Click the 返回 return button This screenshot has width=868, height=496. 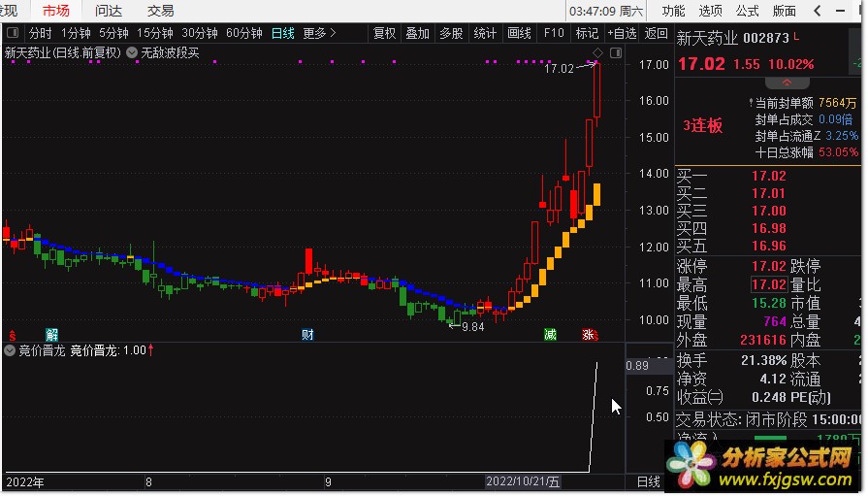tap(656, 33)
